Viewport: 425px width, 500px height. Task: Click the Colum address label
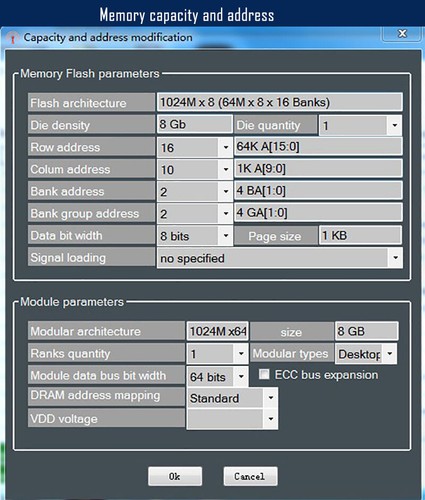[91, 169]
